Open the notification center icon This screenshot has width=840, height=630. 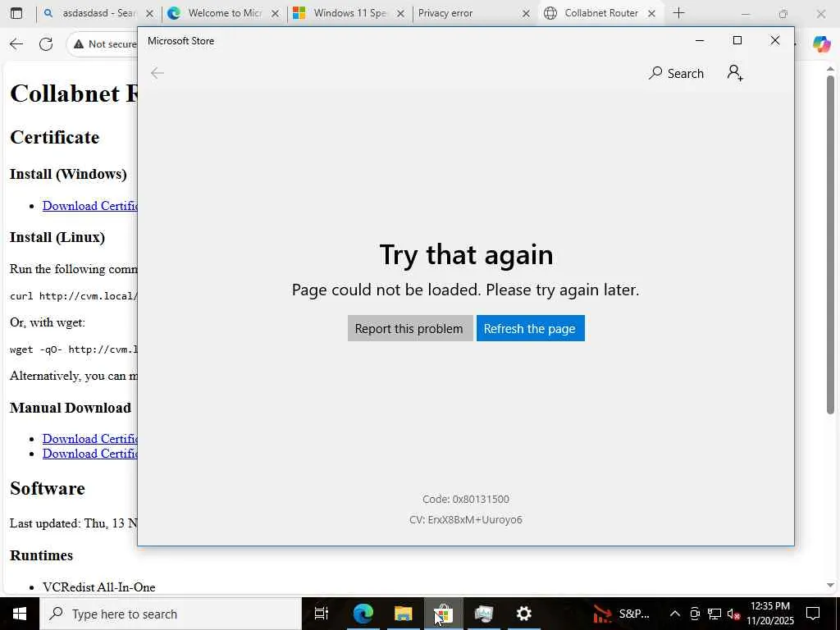pyautogui.click(x=813, y=614)
